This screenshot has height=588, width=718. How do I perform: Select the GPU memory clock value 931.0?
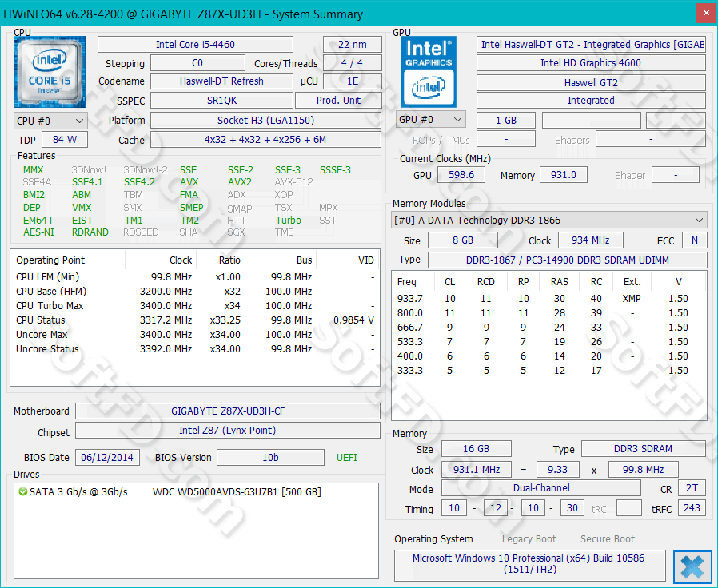[563, 175]
